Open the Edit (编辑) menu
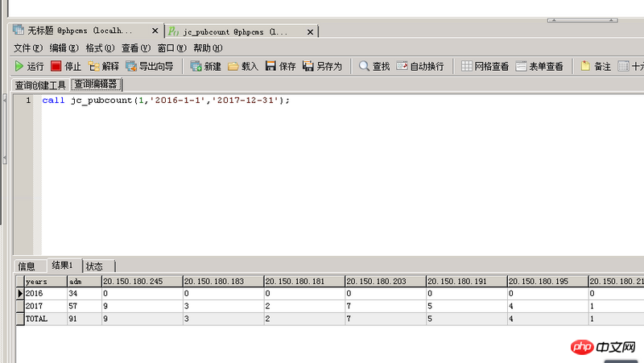 pos(64,48)
